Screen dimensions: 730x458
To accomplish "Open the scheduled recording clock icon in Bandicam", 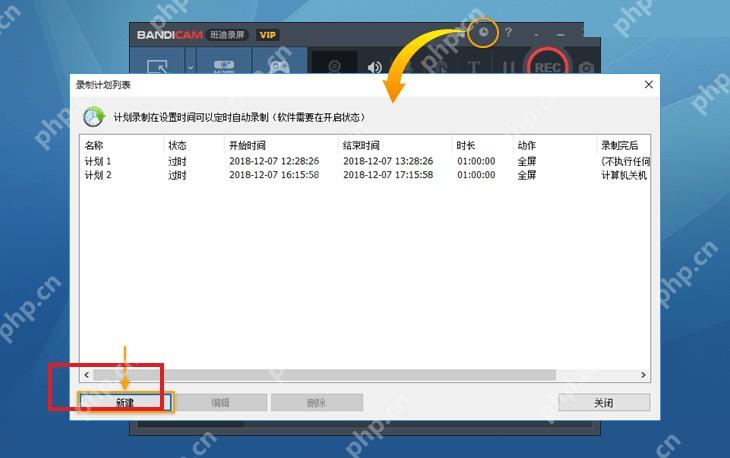I will (483, 32).
